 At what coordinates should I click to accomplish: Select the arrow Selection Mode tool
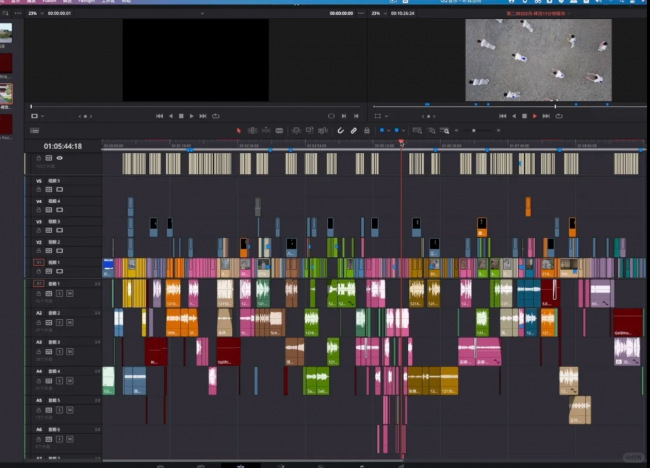(238, 130)
